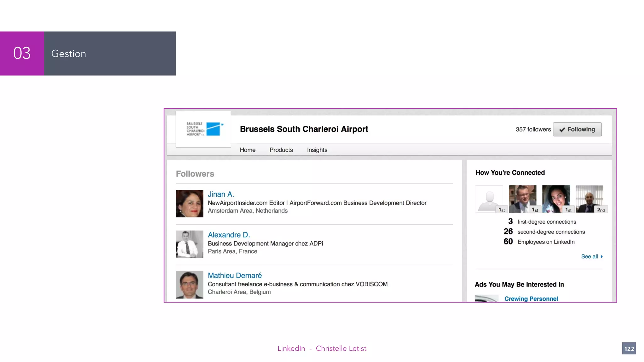
Task: Open the Crewing Personnel ad link
Action: click(531, 299)
